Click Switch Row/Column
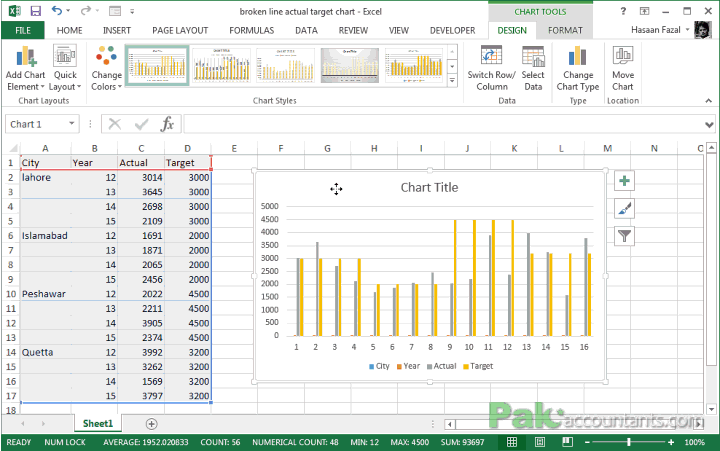The width and height of the screenshot is (720, 451). point(491,68)
